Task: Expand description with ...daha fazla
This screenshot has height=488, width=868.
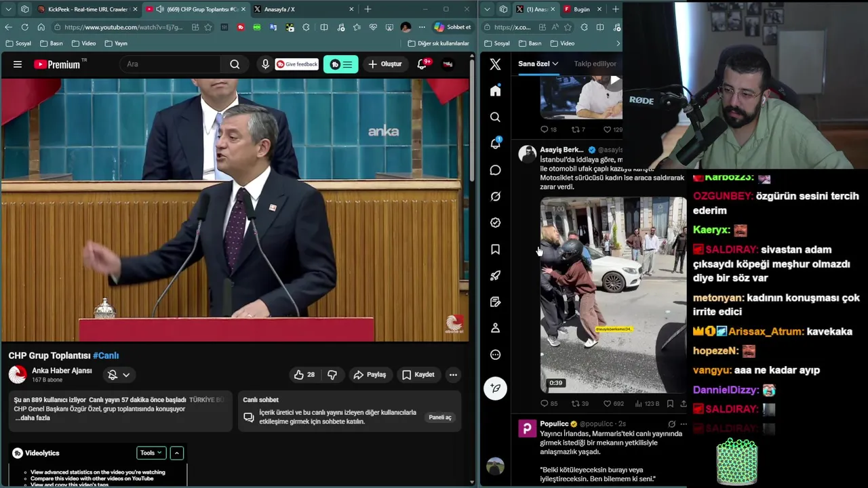Action: (32, 418)
